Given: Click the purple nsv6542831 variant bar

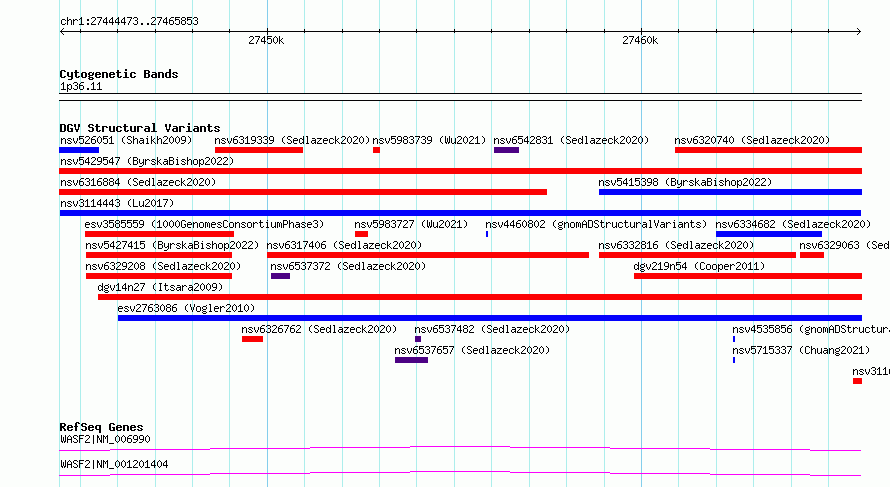Looking at the screenshot, I should (x=506, y=150).
